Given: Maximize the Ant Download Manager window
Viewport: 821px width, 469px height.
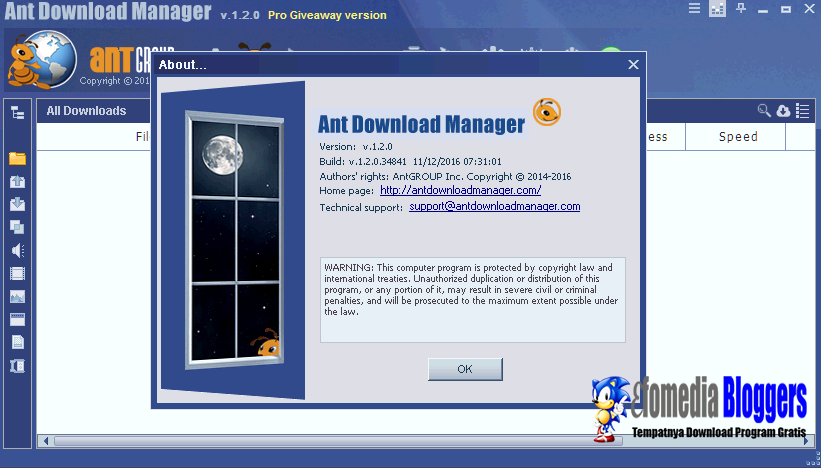Looking at the screenshot, I should [x=786, y=9].
